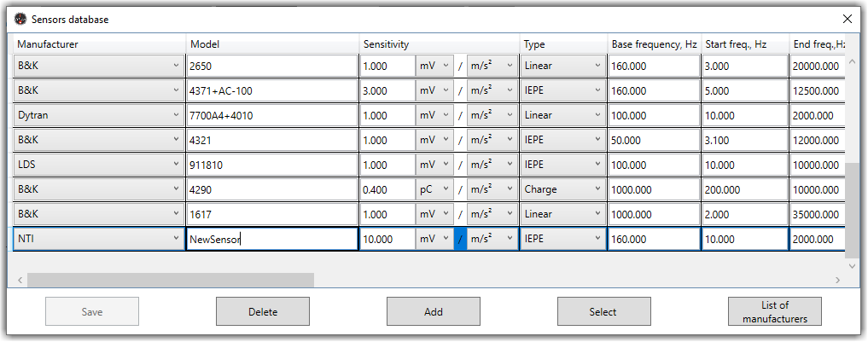The height and width of the screenshot is (342, 868).
Task: Click the horizontal scrollbar thumb
Action: 171,280
